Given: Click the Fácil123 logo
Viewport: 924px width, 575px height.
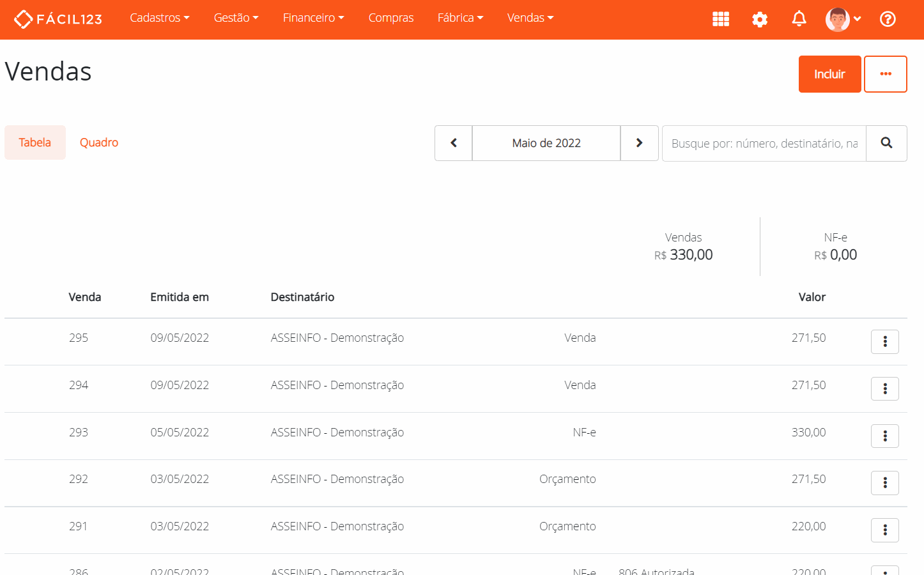Looking at the screenshot, I should click(x=58, y=19).
